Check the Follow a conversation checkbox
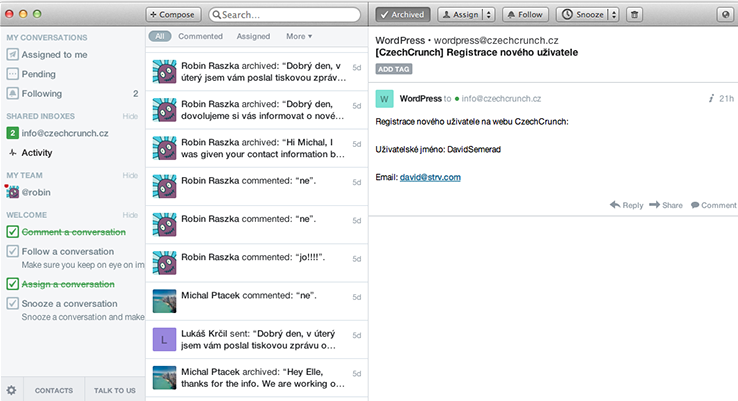738x401 pixels. (x=12, y=252)
